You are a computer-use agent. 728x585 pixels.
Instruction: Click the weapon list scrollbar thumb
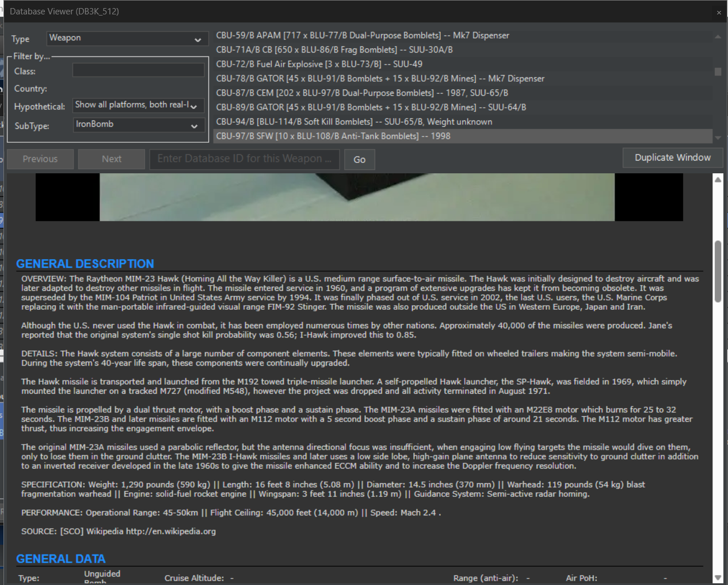point(718,72)
